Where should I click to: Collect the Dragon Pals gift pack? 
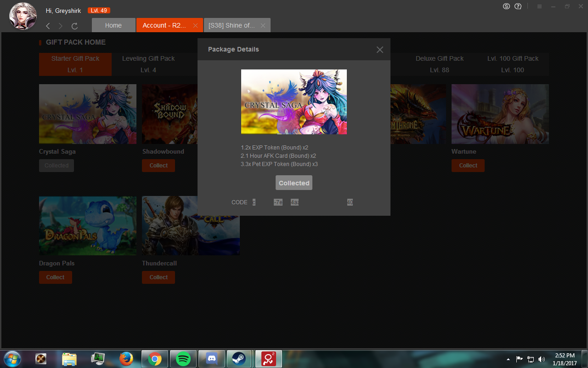click(55, 277)
